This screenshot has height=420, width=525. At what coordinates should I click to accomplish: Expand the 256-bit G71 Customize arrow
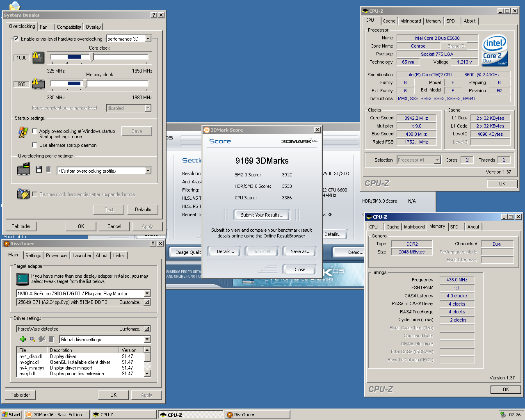pos(147,302)
